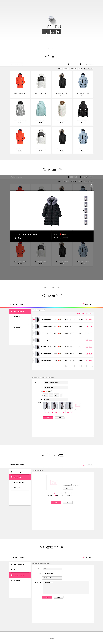The width and height of the screenshot is (103, 644).
Task: Click the email icon beside shopping@hotmail.com on homepage
Action: [81, 64]
